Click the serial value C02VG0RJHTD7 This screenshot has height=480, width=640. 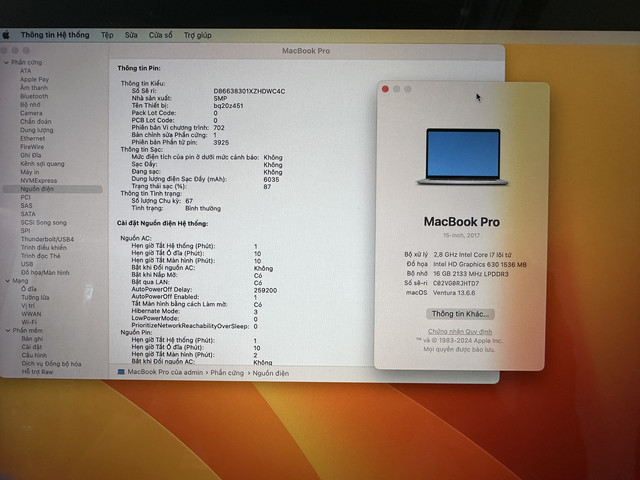[x=456, y=283]
